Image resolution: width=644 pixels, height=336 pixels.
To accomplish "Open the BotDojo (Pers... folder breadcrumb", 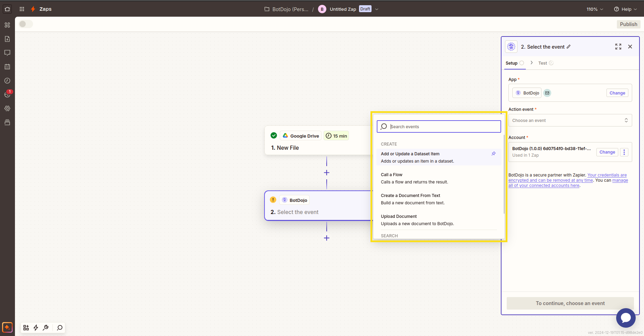I will (x=287, y=9).
